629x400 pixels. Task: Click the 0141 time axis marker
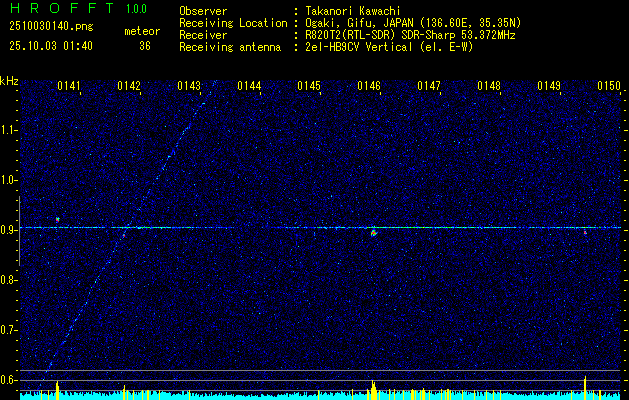point(69,86)
